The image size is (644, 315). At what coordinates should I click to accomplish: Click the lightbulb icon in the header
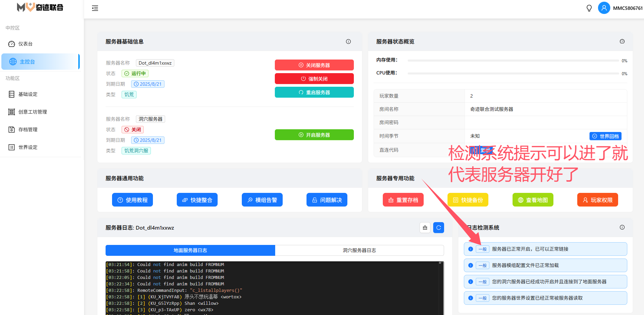(x=589, y=8)
